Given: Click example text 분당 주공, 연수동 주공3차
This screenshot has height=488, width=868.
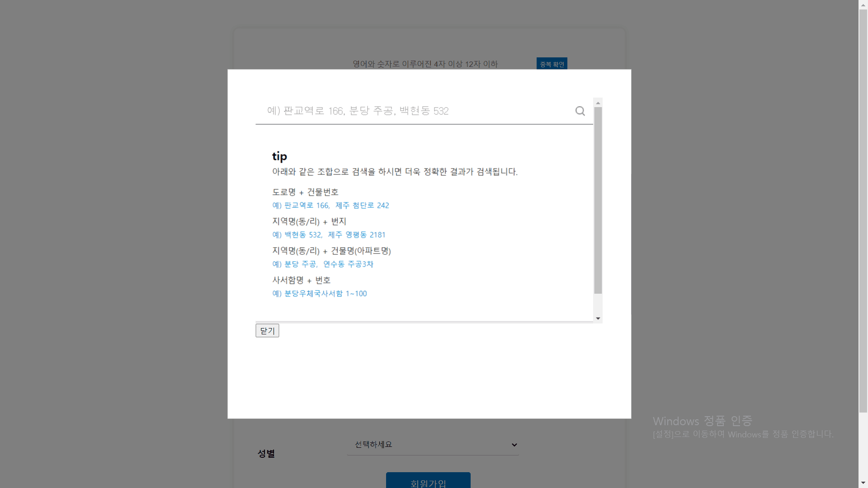Looking at the screenshot, I should 323,264.
